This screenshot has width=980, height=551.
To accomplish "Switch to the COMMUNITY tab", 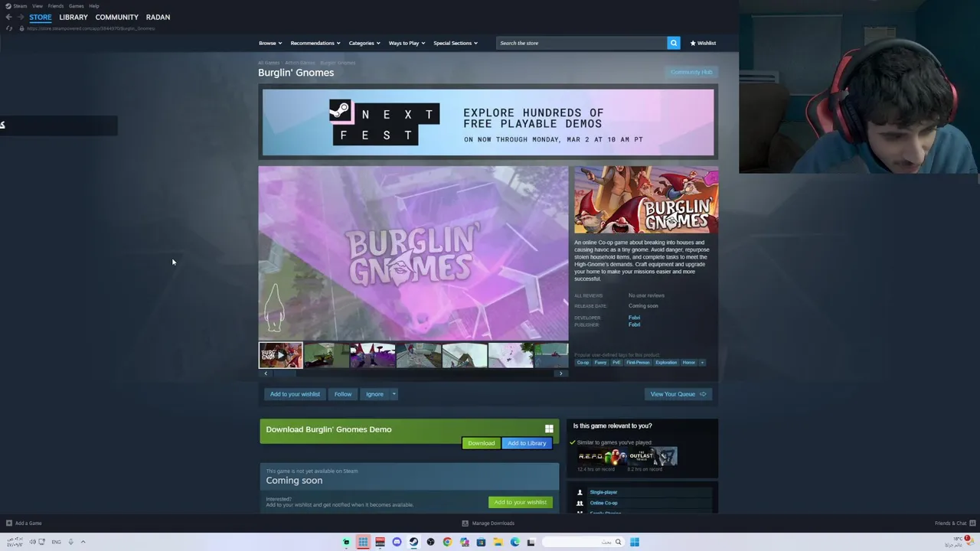I will pyautogui.click(x=117, y=17).
